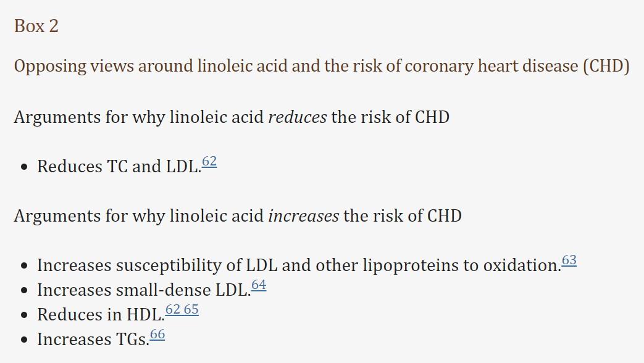The image size is (644, 363).
Task: Click the "Reduces TC and LDL" bullet text
Action: [x=119, y=166]
